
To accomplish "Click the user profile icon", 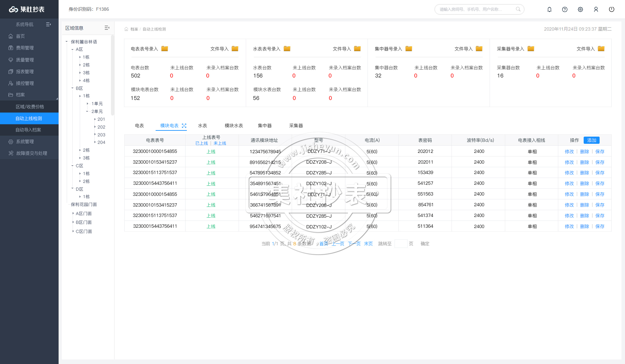I will (596, 9).
